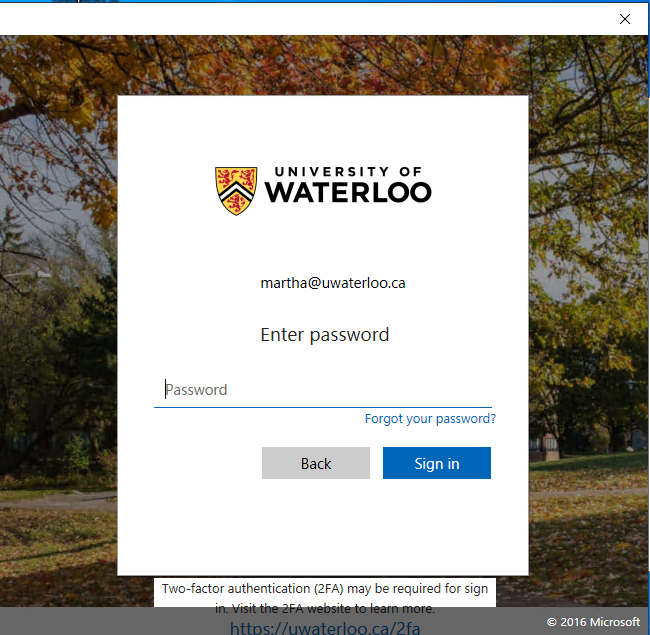This screenshot has width=650, height=635.
Task: Click the "© 2016 Microsoft" footer text
Action: 593,622
